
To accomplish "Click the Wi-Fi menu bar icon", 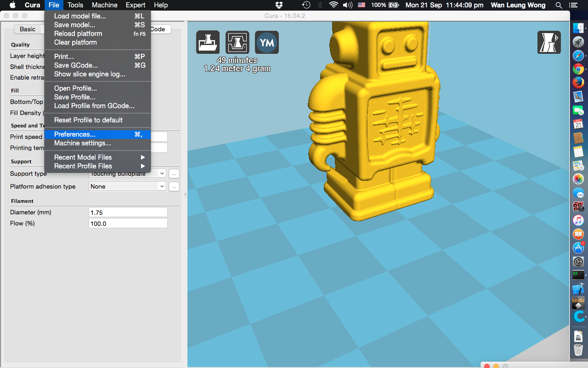I will click(334, 5).
